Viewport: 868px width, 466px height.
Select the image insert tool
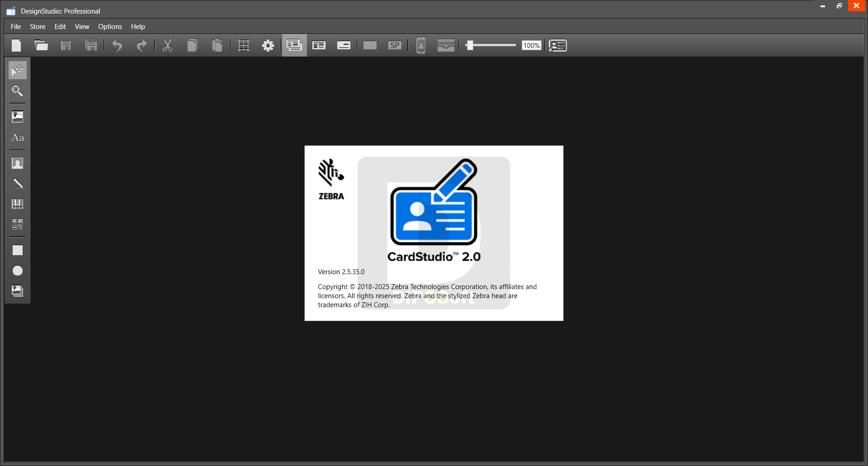click(x=18, y=117)
